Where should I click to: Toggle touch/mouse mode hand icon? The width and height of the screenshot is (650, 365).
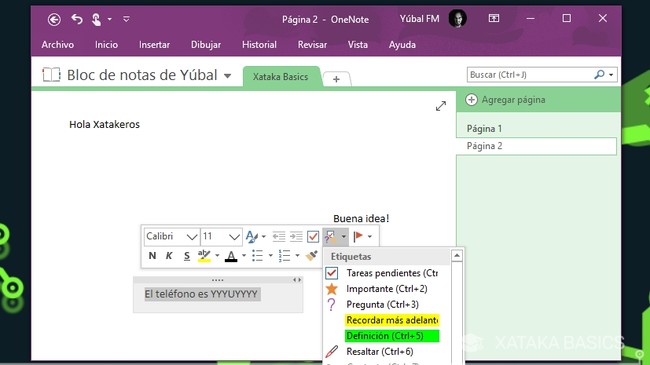96,19
